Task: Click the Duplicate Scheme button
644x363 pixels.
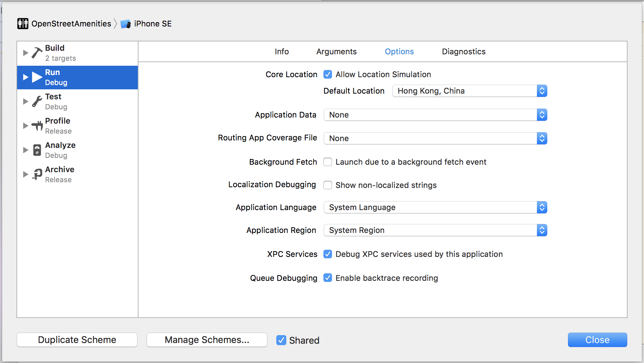Action: (x=77, y=340)
